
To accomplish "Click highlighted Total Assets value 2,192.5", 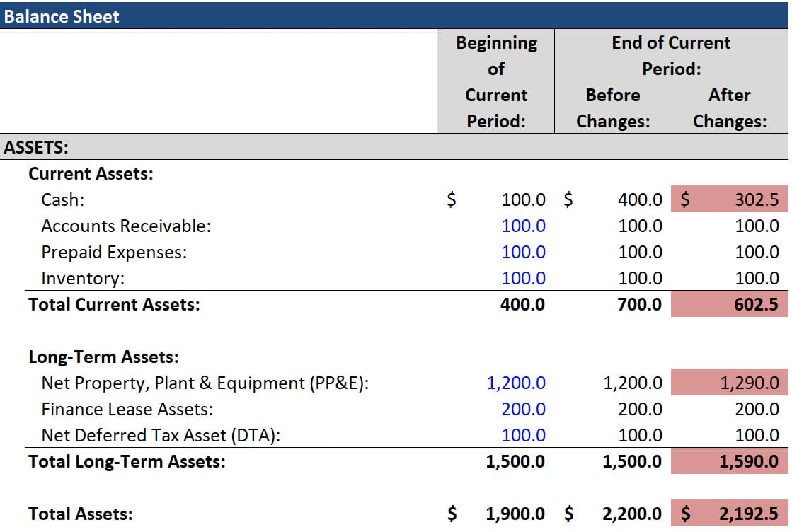I will (730, 514).
